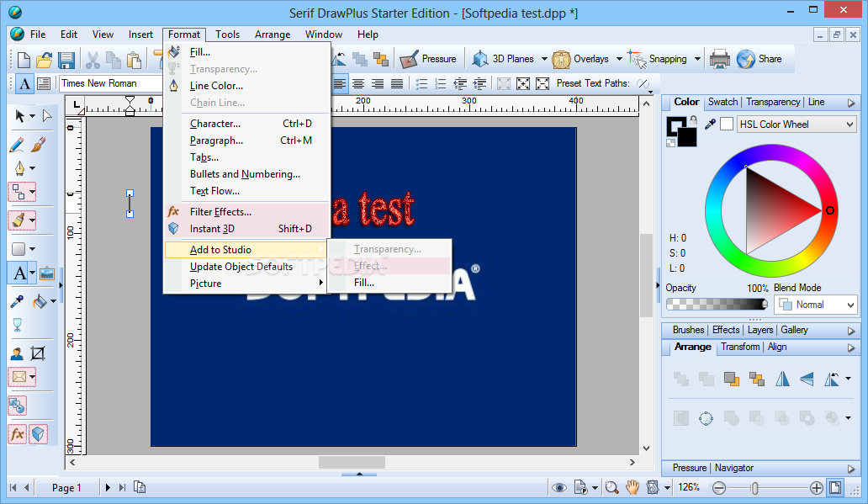Select the Fill bucket tool
868x504 pixels.
tap(40, 302)
